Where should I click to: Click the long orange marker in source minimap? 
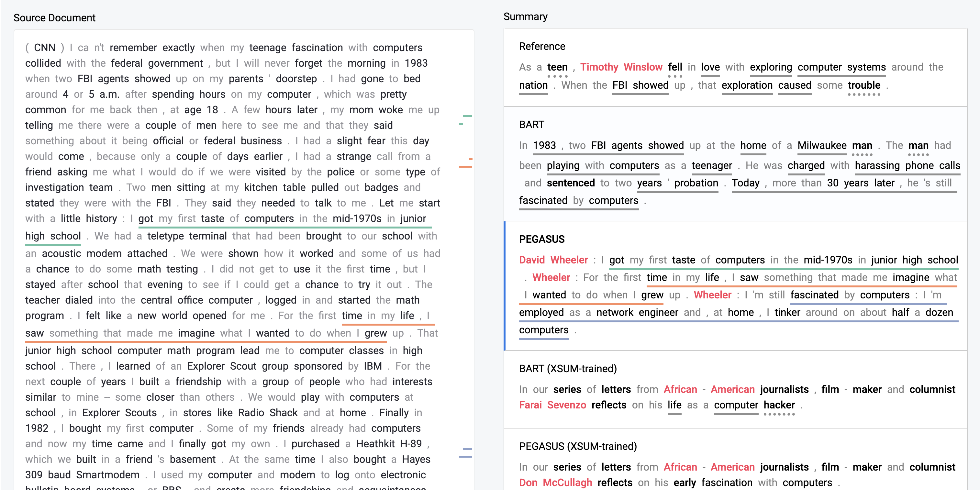(x=465, y=167)
